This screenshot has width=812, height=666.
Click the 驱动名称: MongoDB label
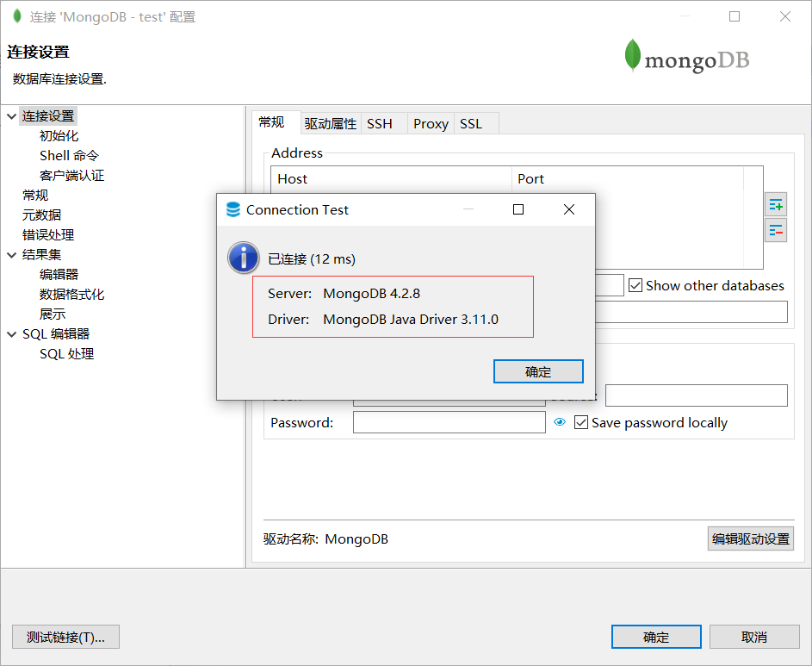(x=325, y=539)
